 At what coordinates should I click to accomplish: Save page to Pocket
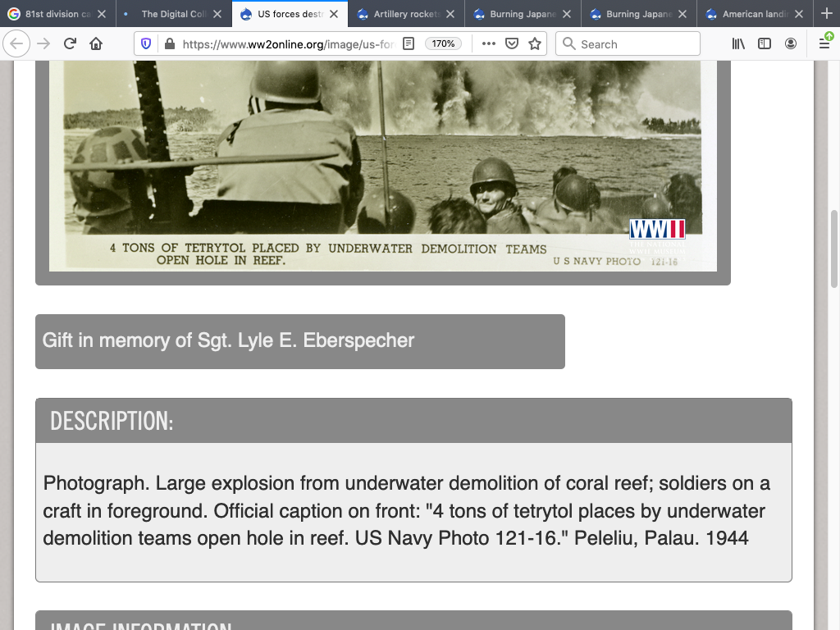click(x=512, y=44)
